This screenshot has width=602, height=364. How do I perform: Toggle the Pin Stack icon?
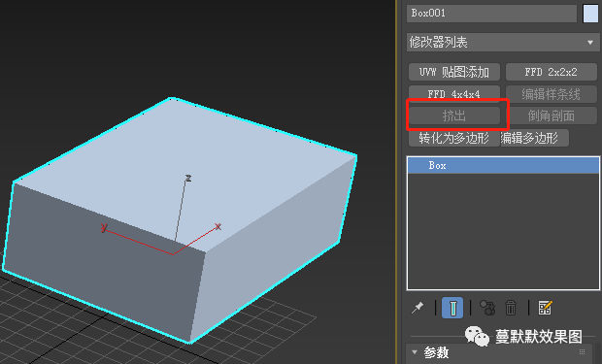(x=418, y=308)
